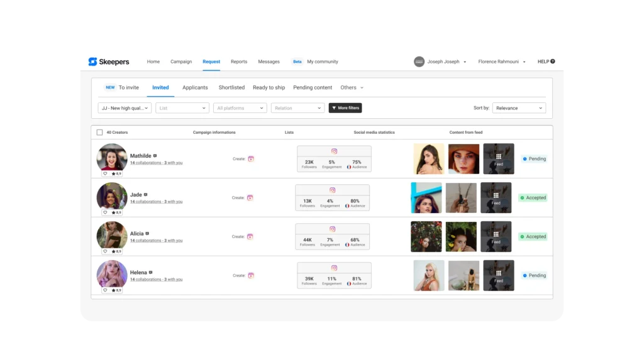This screenshot has height=362, width=644.
Task: Click Helena's Pending status badge
Action: [x=535, y=275]
